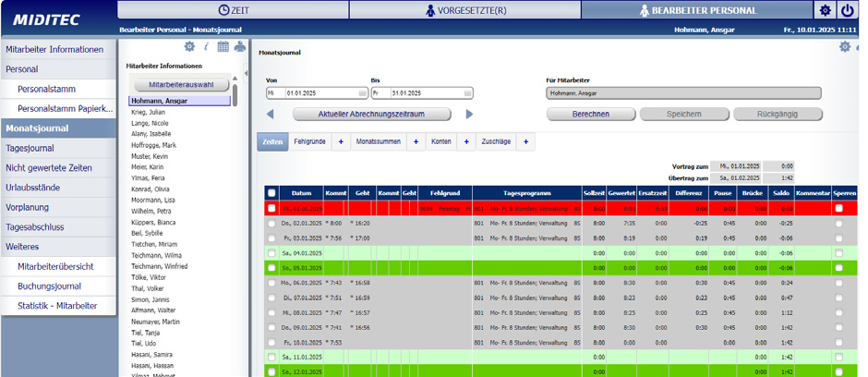Click the Mitarbeiterauswahl button
Screen dimensions: 868x377
181,85
